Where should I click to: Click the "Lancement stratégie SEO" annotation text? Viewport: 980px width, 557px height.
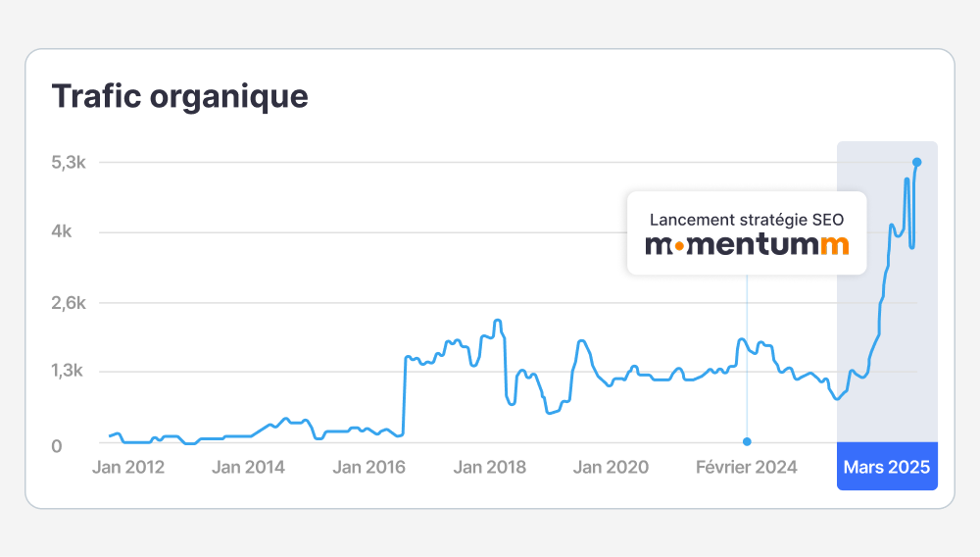click(747, 220)
